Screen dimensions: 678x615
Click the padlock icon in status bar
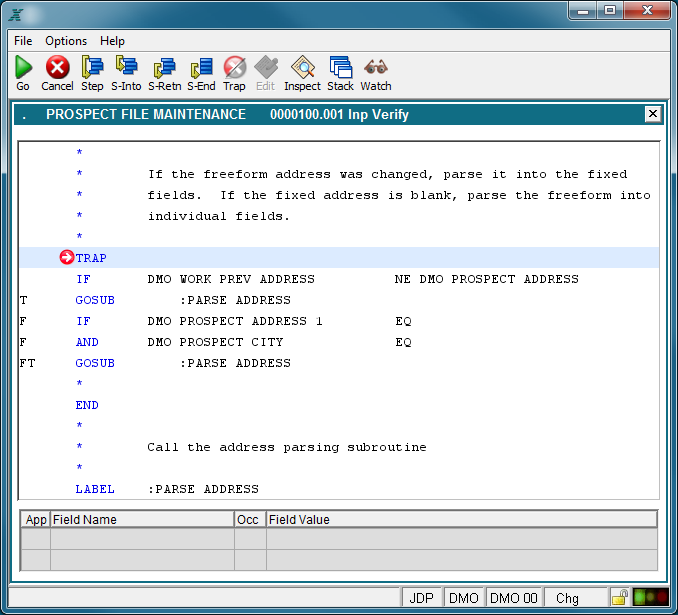(619, 598)
